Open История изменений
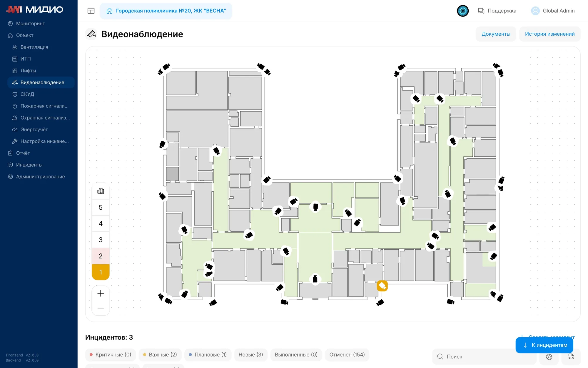The image size is (588, 368). click(x=550, y=34)
